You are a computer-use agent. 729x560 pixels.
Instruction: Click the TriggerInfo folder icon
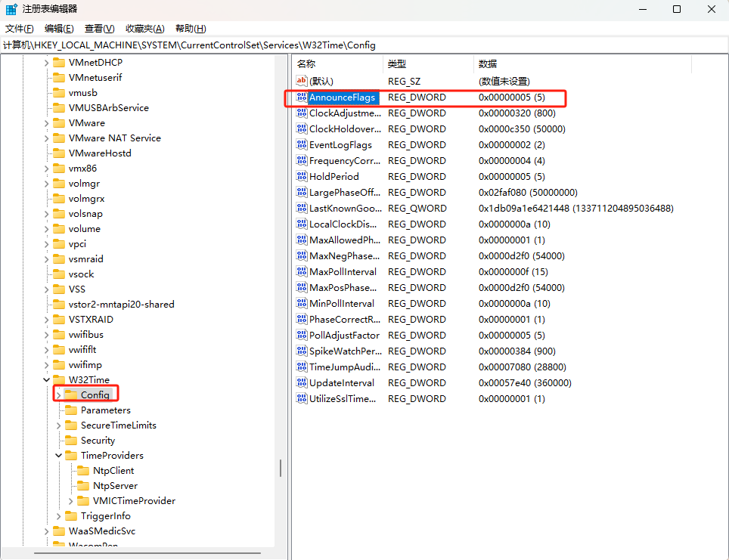(x=71, y=516)
